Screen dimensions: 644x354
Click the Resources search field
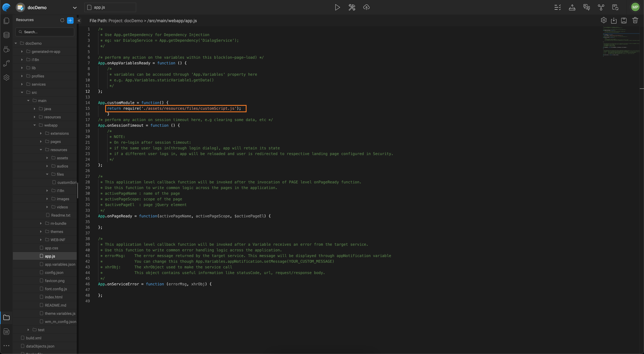pos(45,32)
